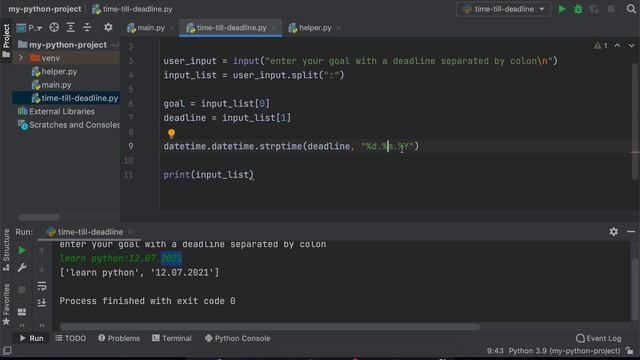Viewport: 640px width, 360px height.
Task: Go to previous highlighted problem arrow
Action: click(617, 45)
